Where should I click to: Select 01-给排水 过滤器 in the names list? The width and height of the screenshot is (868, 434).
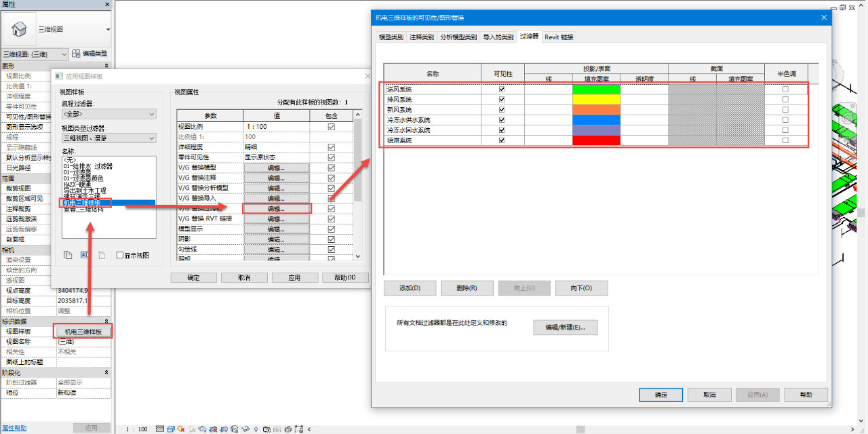coord(87,165)
